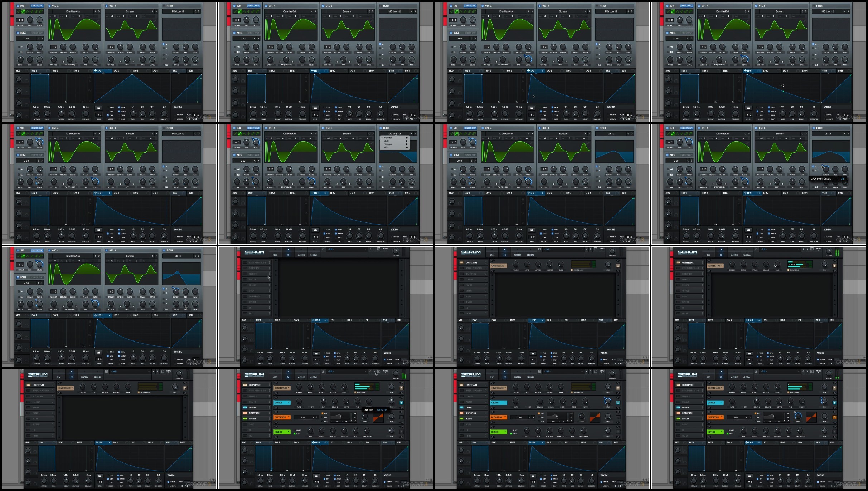In the Cho_Filt tooltip frame, click Distortion power icon
868x491 pixels.
pos(401,417)
